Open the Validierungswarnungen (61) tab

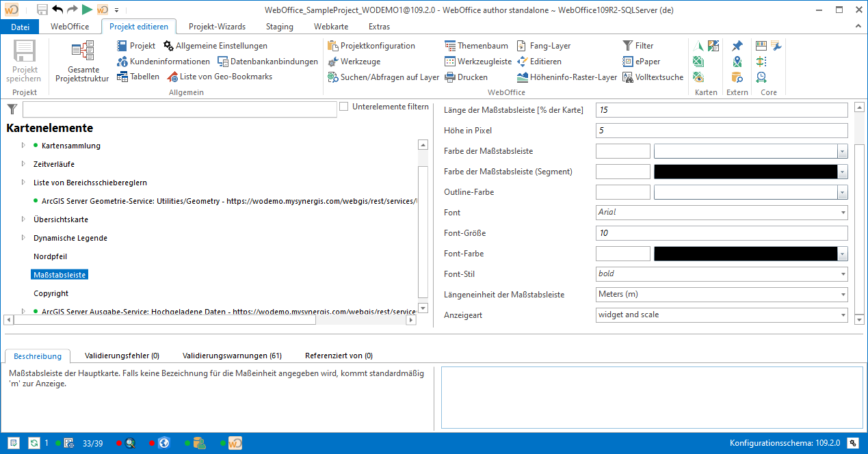coord(232,356)
